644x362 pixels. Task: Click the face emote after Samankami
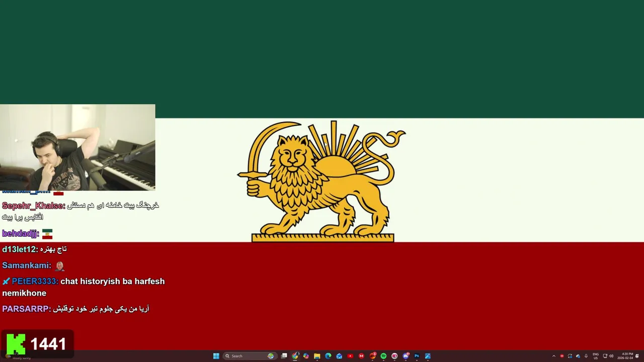pos(59,265)
